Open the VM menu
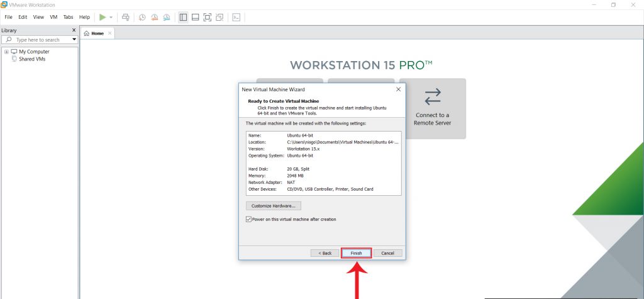 (53, 17)
